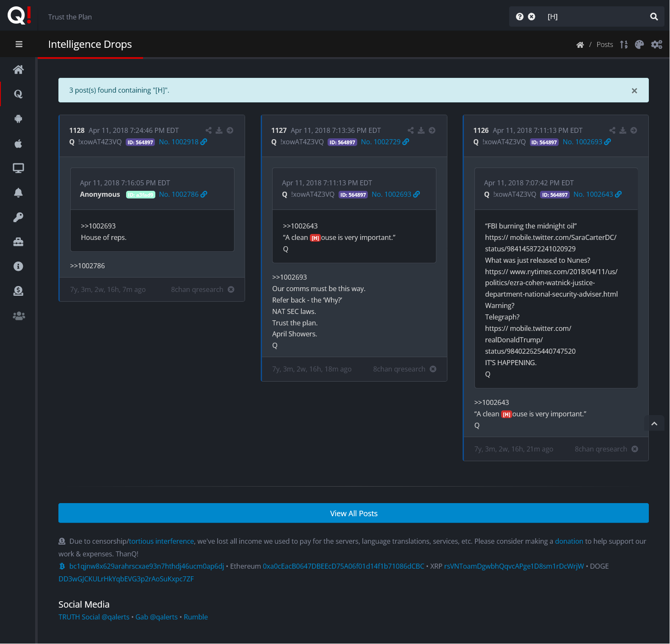Viewport: 670px width, 644px height.
Task: Toggle the hamburger sidebar menu
Action: pyautogui.click(x=19, y=44)
